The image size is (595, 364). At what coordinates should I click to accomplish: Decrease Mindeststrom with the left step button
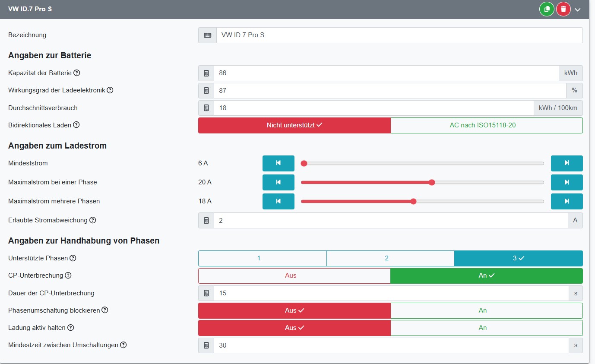tap(278, 163)
